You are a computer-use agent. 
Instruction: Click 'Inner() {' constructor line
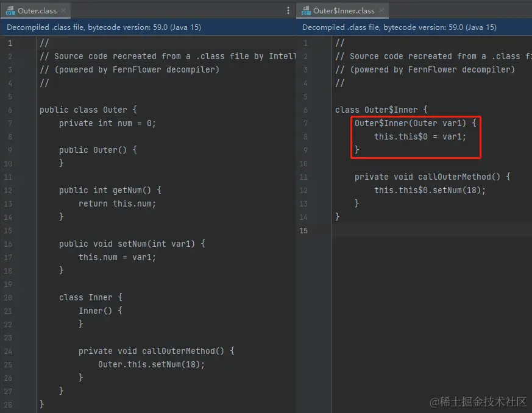pos(101,311)
